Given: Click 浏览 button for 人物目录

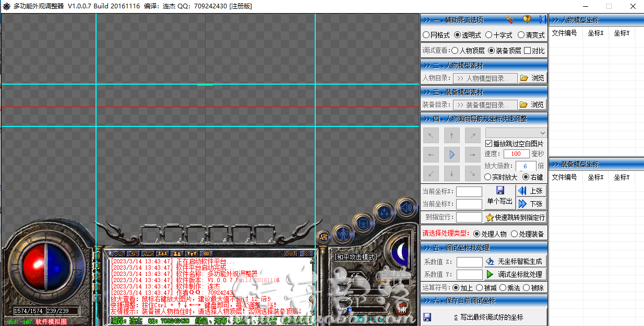Looking at the screenshot, I should pos(533,78).
